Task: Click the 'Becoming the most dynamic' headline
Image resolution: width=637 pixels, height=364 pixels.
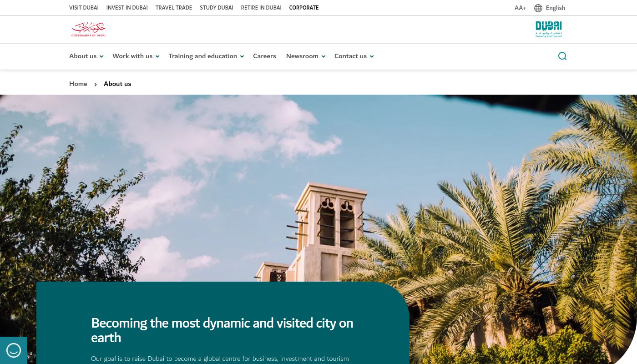Action: tap(222, 330)
